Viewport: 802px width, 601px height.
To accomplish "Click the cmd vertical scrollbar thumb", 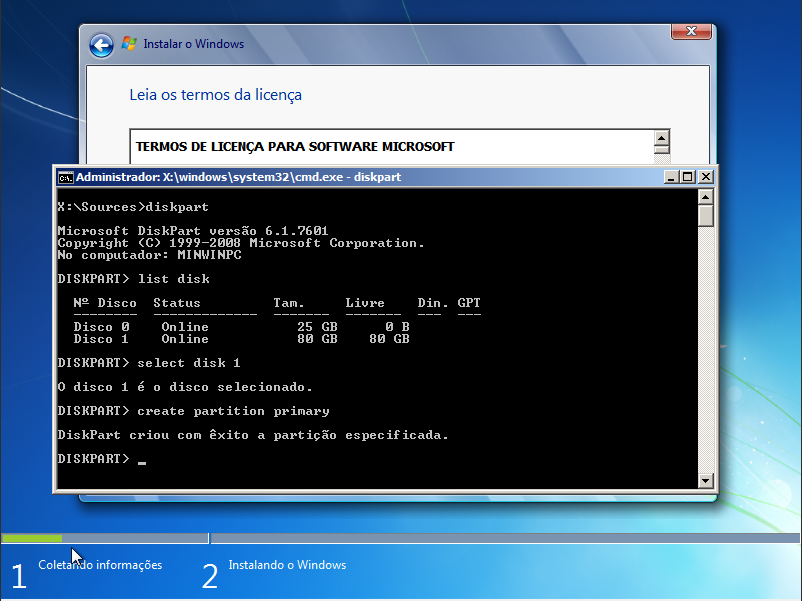I will pos(706,215).
